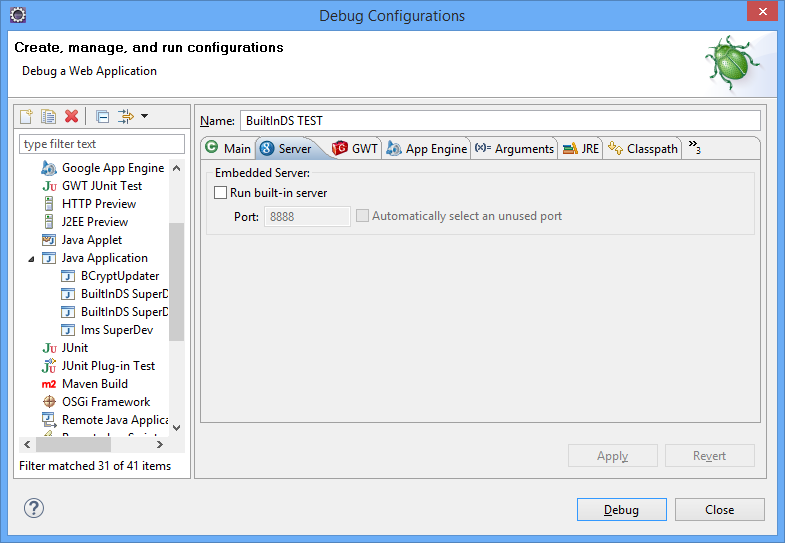Switch to the App Engine tab
The width and height of the screenshot is (785, 543).
427,148
